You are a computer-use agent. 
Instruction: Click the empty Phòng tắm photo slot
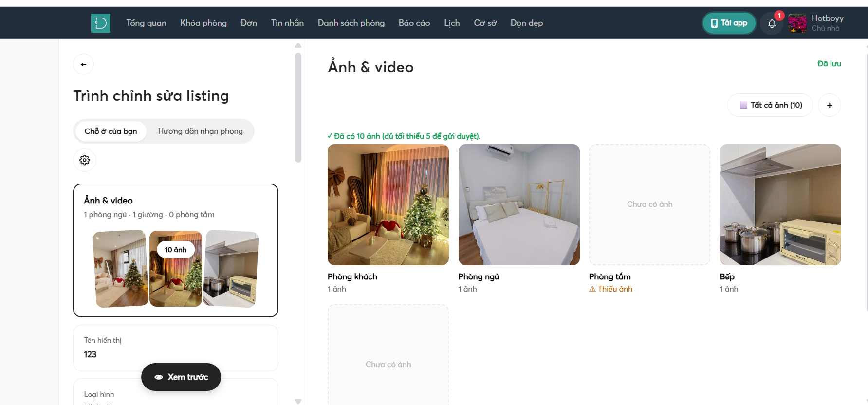[x=649, y=204]
